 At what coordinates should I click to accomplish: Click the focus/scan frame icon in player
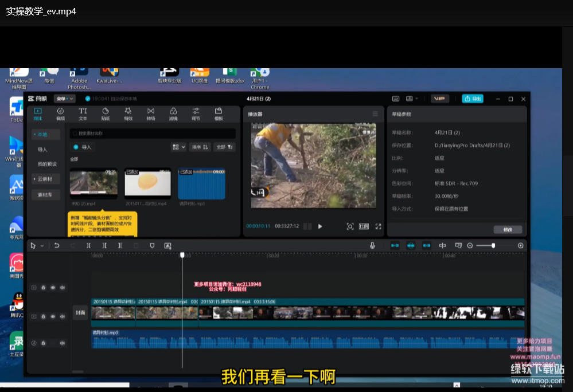[350, 226]
